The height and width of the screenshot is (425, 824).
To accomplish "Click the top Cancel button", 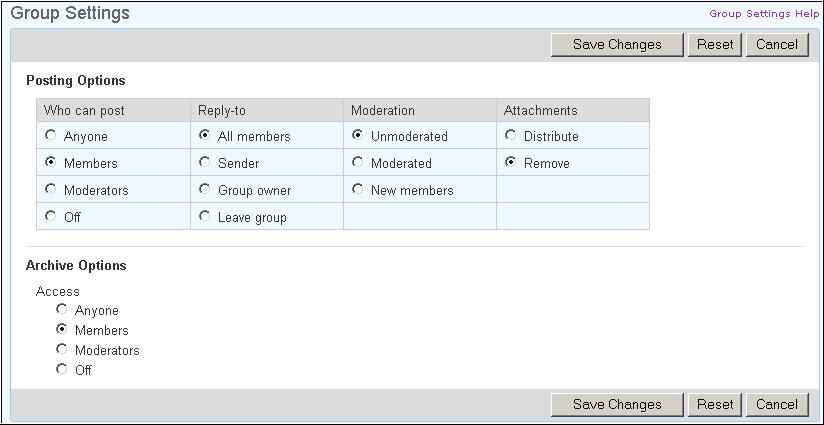I will pos(777,45).
